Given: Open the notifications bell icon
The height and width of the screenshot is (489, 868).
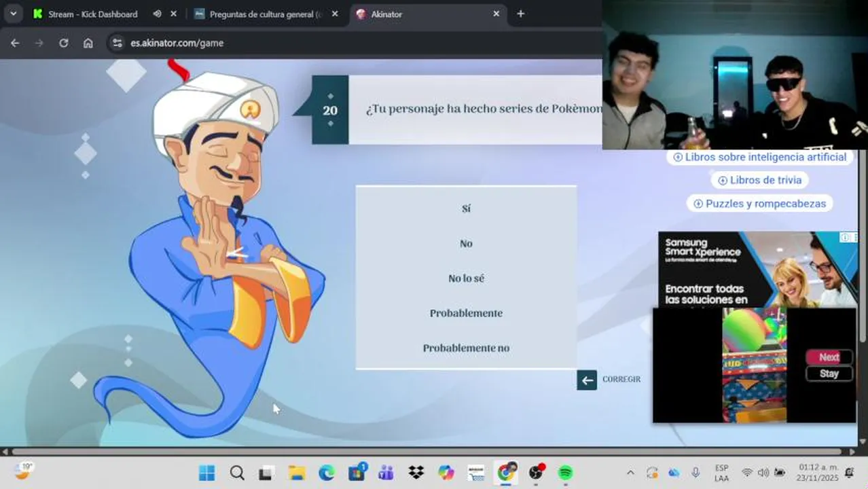Looking at the screenshot, I should (849, 473).
